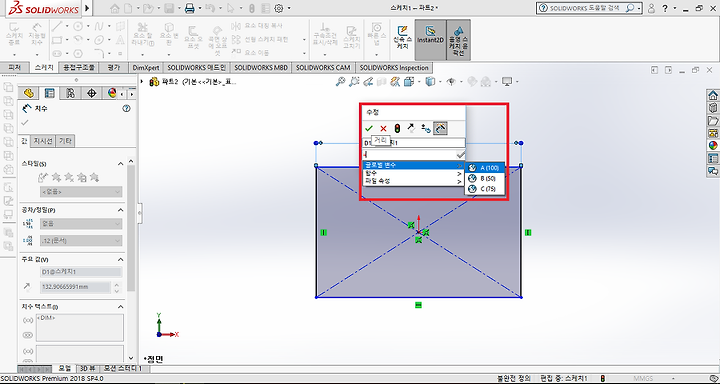The width and height of the screenshot is (720, 384).
Task: Click the help icon in the 치수 panel
Action: [127, 109]
